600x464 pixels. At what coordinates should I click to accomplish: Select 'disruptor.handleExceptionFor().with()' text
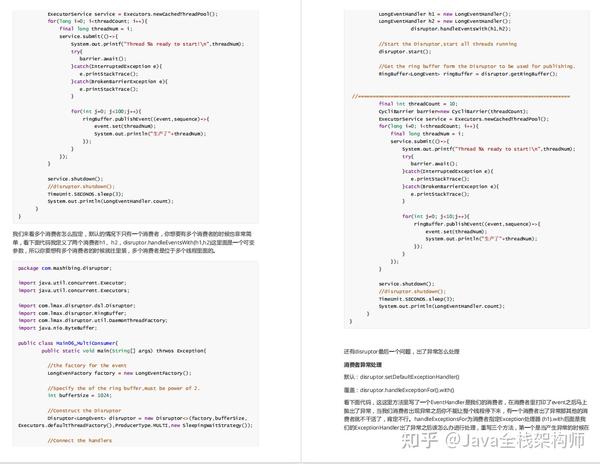click(407, 390)
